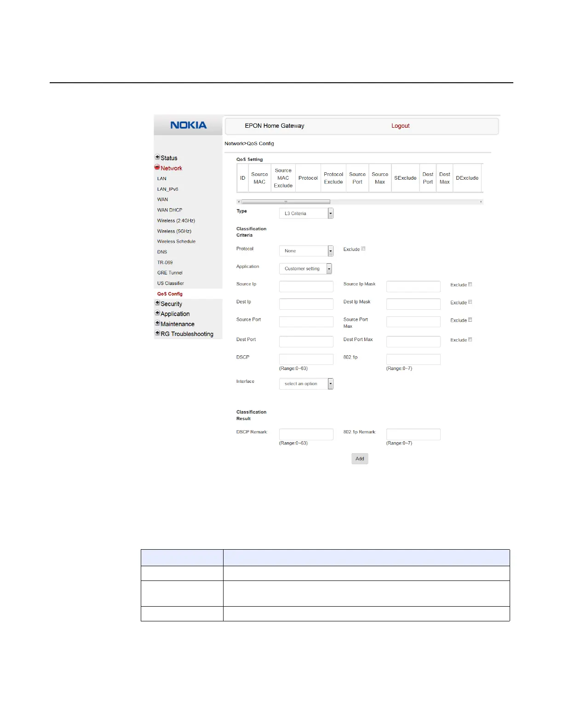Image resolution: width=563 pixels, height=728 pixels.
Task: Click the Dest Ip input field
Action: tap(306, 304)
